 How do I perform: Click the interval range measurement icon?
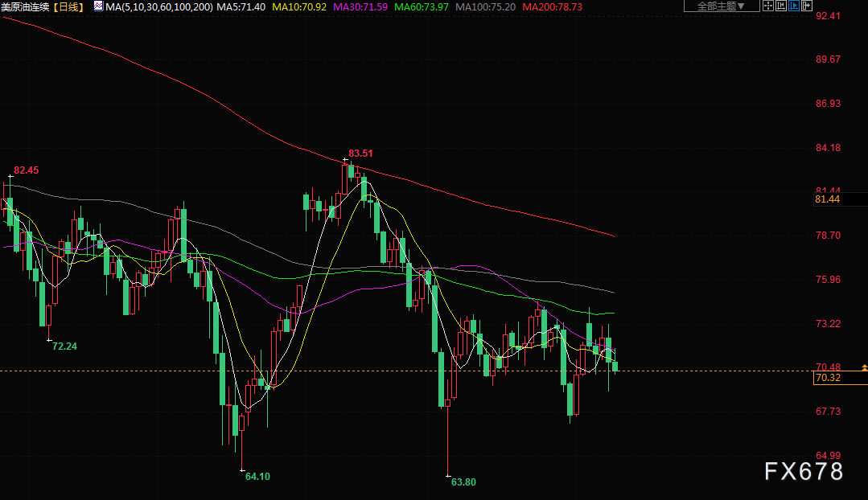[x=781, y=6]
